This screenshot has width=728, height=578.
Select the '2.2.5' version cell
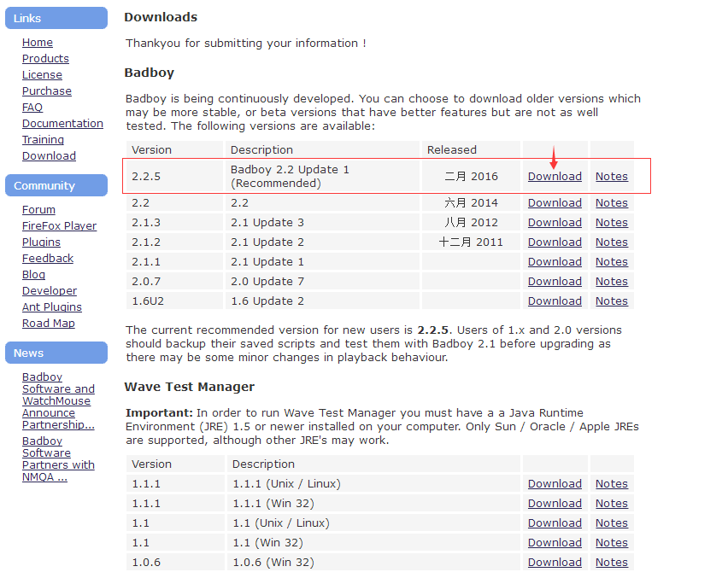pyautogui.click(x=174, y=176)
